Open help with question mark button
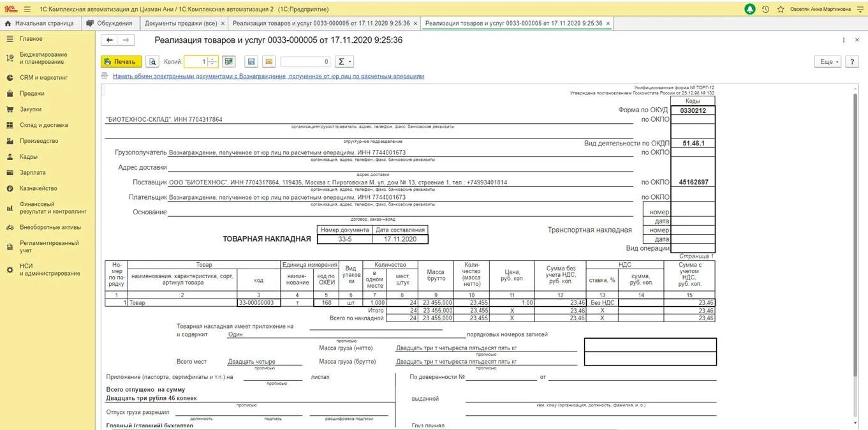The height and width of the screenshot is (430, 868). click(852, 62)
